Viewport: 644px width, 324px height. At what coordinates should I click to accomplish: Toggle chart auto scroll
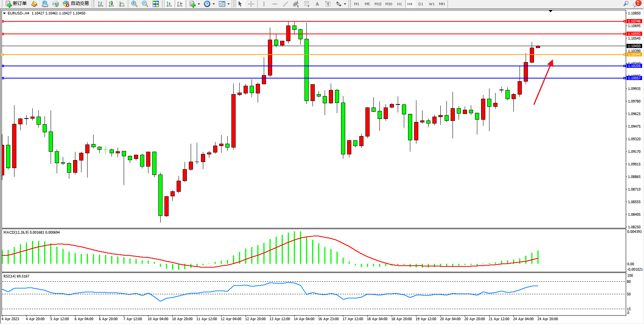tap(169, 4)
